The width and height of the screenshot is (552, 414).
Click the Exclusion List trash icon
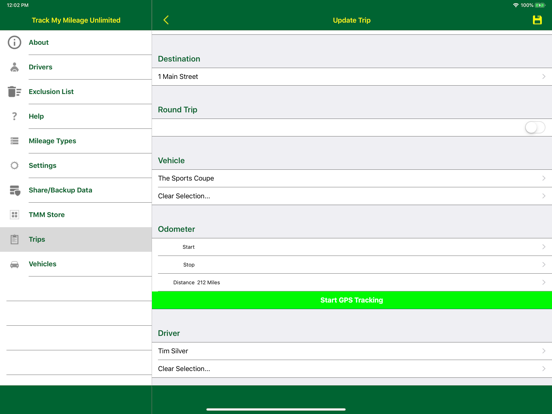click(x=14, y=92)
